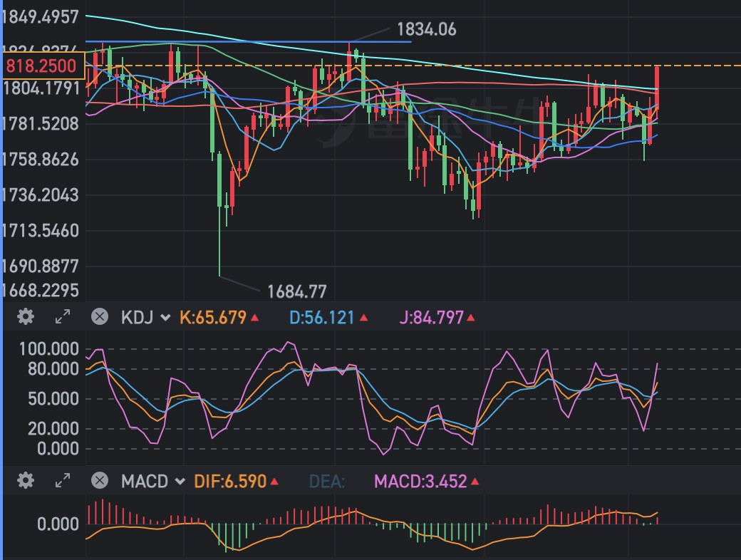The width and height of the screenshot is (741, 560).
Task: Click the K:65.679 value
Action: [212, 317]
